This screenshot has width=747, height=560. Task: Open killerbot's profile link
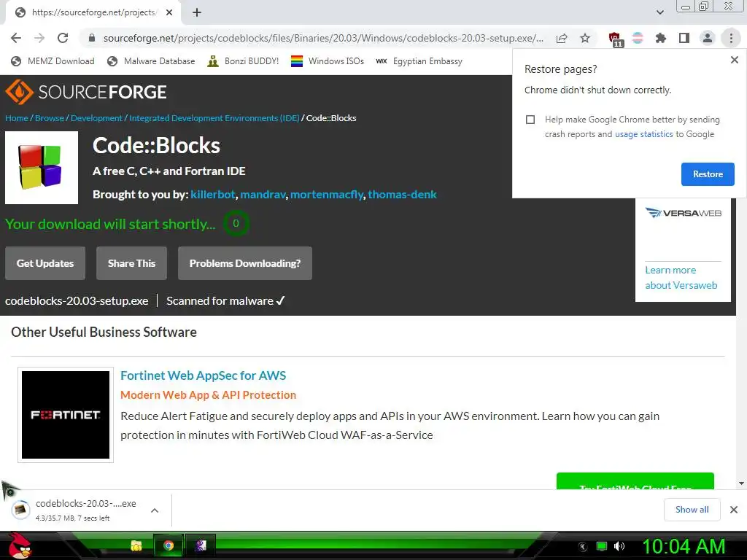click(212, 194)
